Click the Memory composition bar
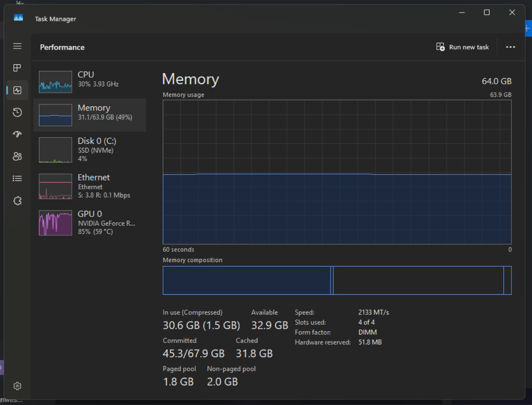 337,280
